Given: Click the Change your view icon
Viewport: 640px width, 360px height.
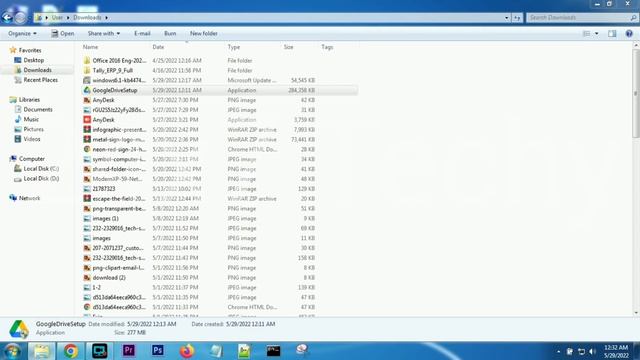Looking at the screenshot, I should pyautogui.click(x=587, y=34).
